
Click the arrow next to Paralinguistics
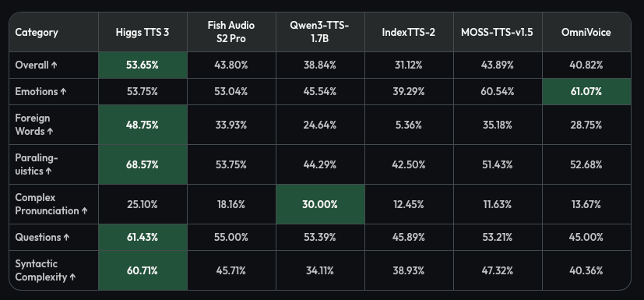[x=48, y=171]
